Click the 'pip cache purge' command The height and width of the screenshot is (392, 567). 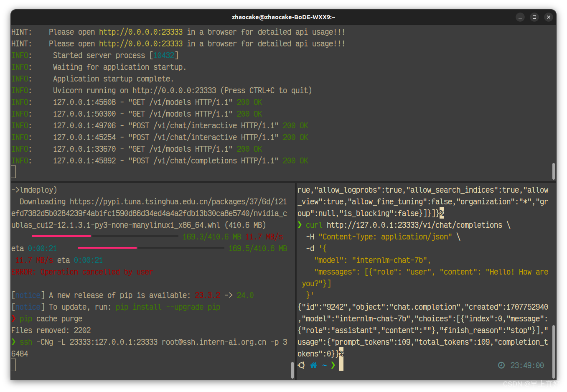coord(51,319)
